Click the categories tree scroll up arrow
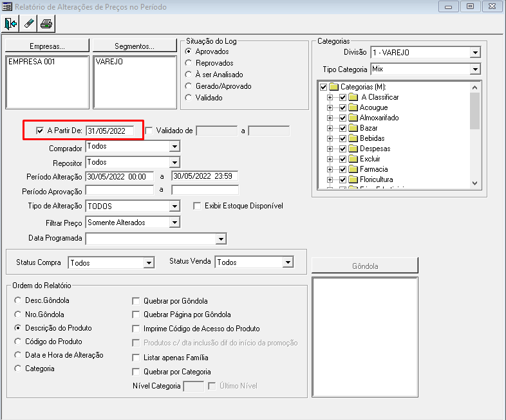Screen dimensions: 506x420 tap(474, 87)
